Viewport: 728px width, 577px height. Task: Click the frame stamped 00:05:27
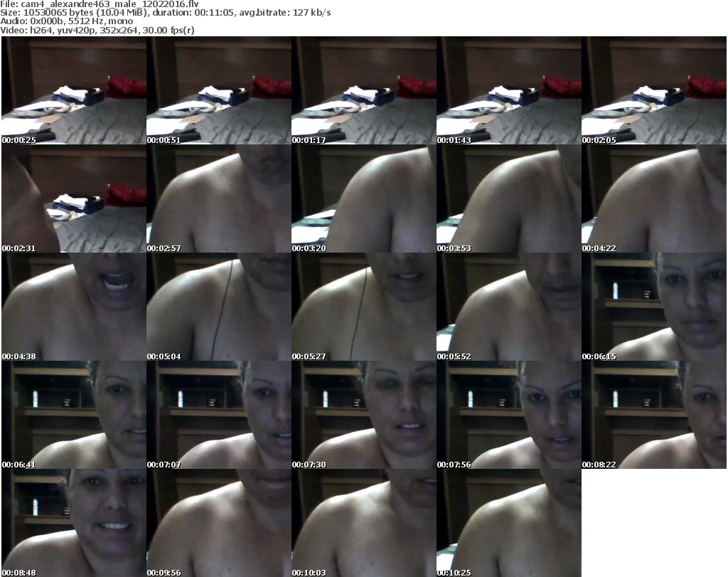pyautogui.click(x=363, y=307)
